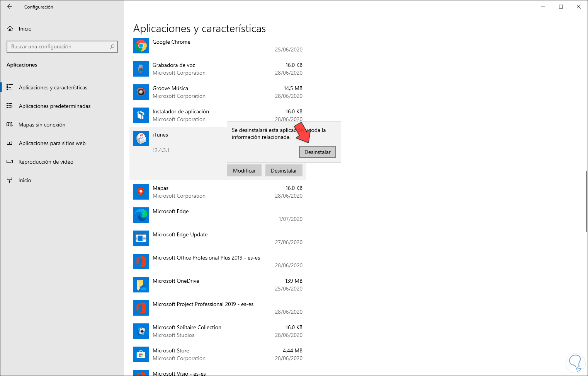Go to Mapas sin conexión

[x=62, y=125]
